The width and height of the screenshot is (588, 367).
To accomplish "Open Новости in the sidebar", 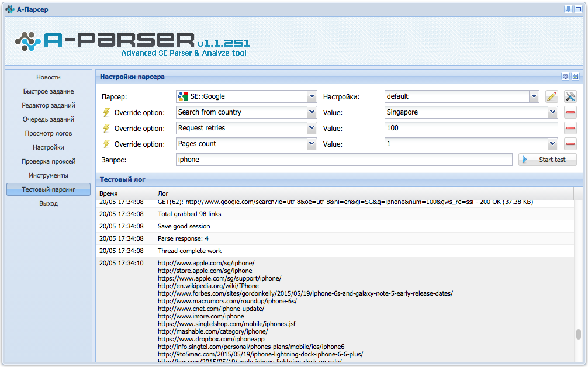I will point(49,77).
